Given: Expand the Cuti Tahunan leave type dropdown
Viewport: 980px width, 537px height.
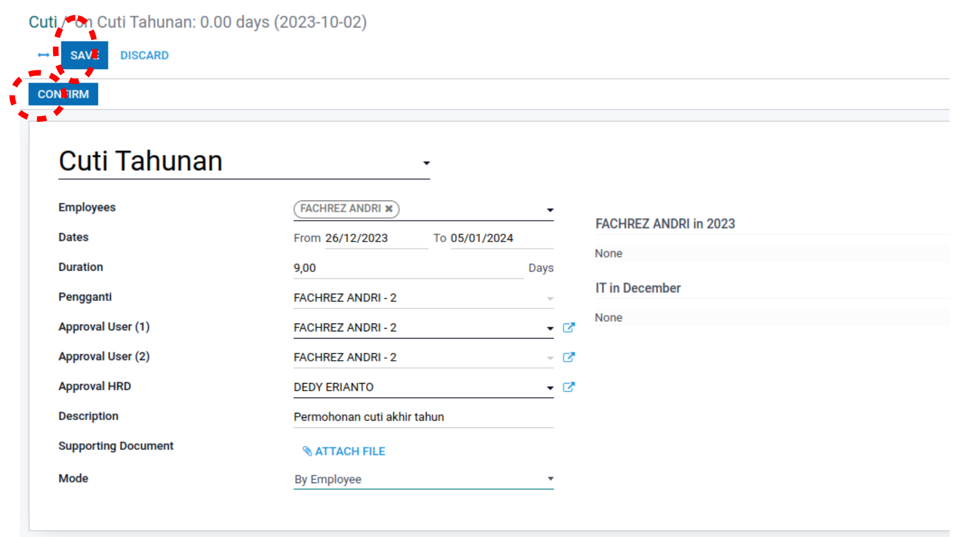Looking at the screenshot, I should point(427,163).
